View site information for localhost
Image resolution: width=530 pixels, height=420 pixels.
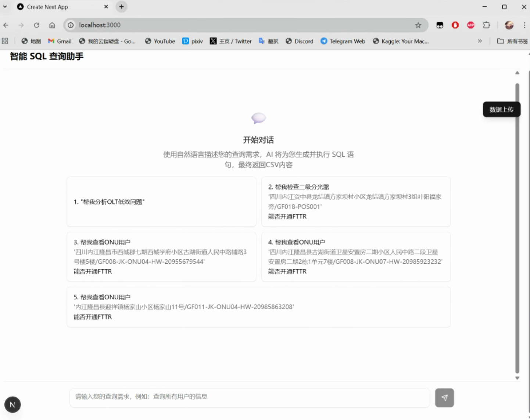71,25
